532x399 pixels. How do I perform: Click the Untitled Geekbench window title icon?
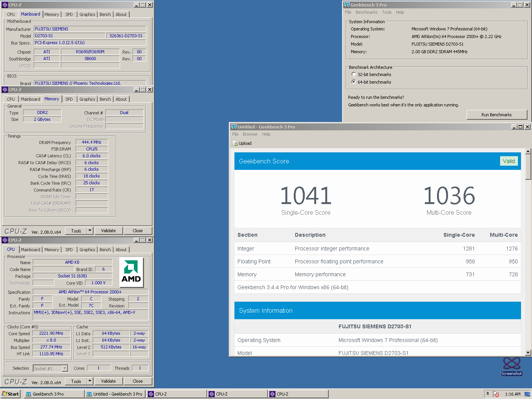(x=234, y=127)
